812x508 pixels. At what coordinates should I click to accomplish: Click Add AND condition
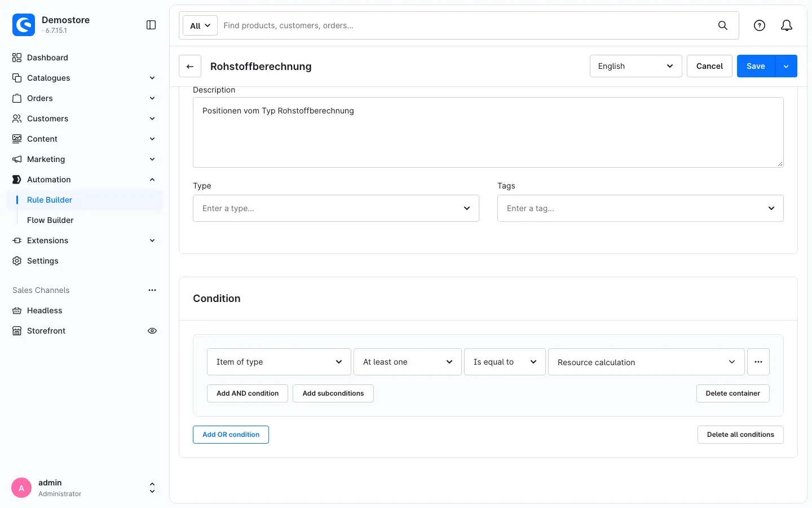tap(248, 393)
